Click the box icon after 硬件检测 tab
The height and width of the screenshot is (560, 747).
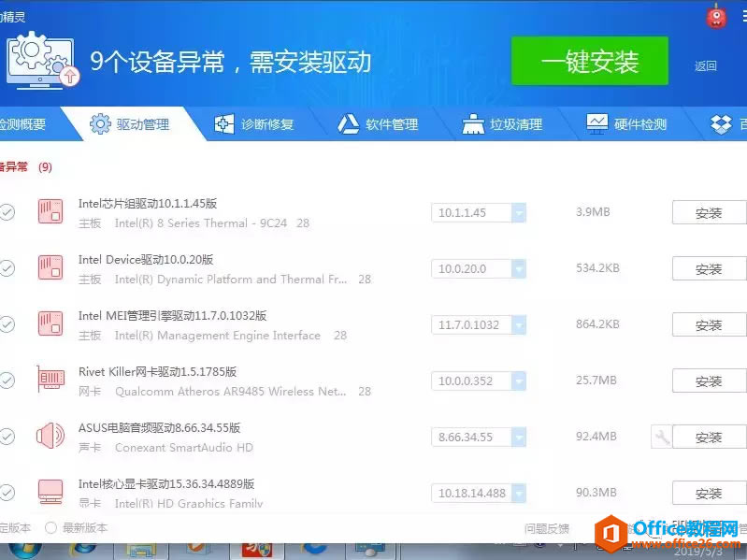point(721,124)
